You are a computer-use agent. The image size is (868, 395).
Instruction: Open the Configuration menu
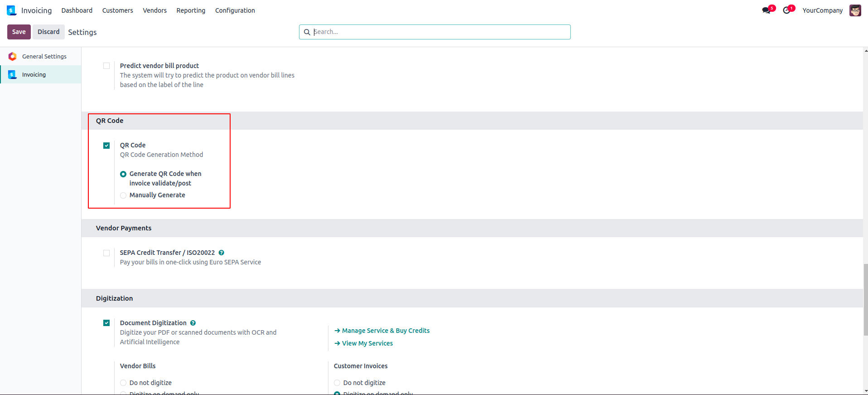(x=235, y=10)
